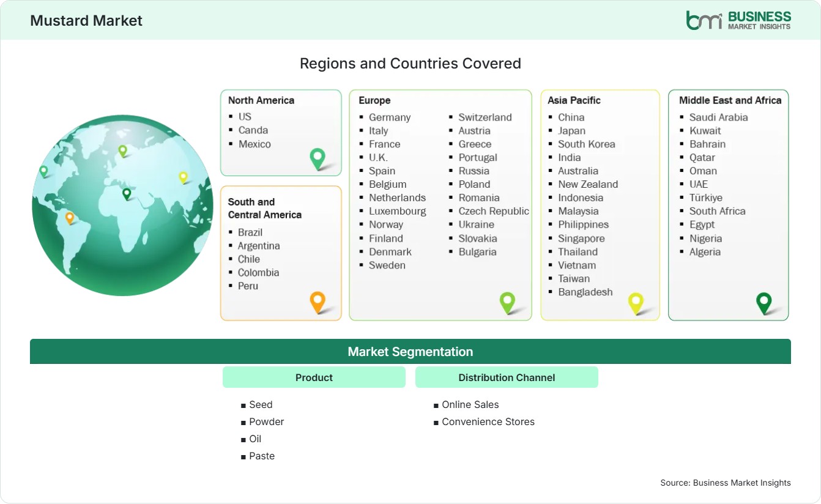The image size is (821, 504).
Task: Select France in the Europe list
Action: 385,144
